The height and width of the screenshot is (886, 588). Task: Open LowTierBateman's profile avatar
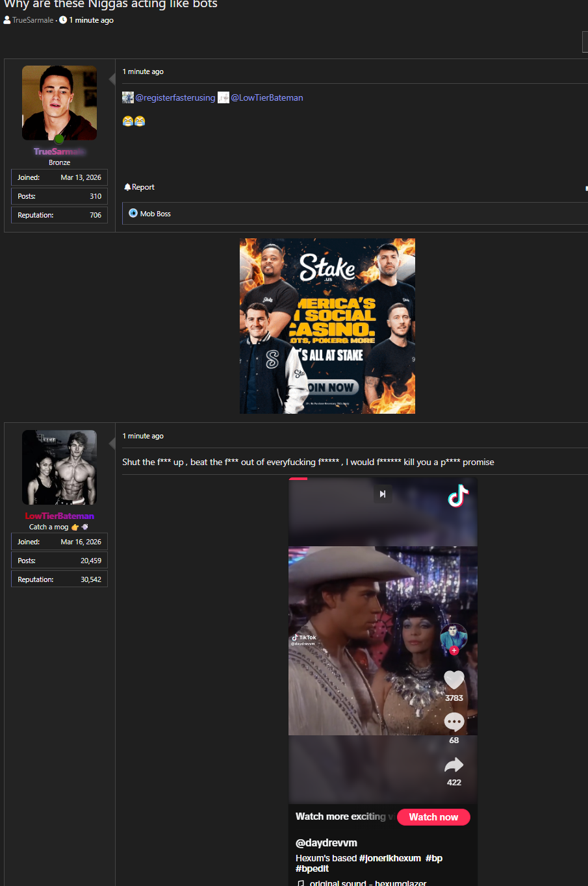(59, 467)
